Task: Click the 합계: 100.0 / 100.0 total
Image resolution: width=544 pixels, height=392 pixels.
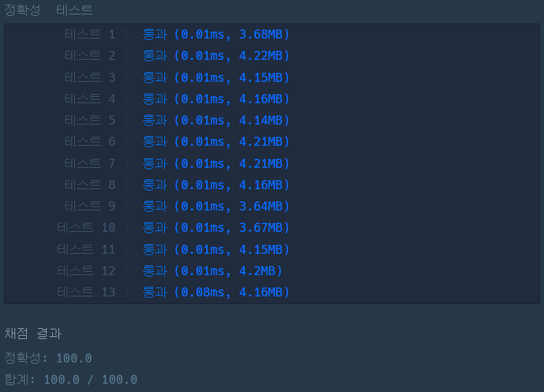Action: (x=71, y=380)
